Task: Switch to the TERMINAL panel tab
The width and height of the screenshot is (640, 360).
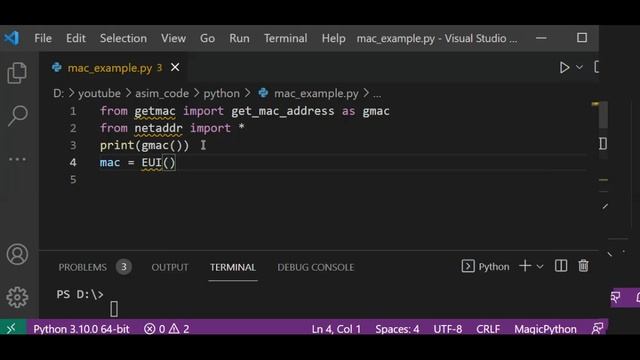Action: click(x=233, y=267)
